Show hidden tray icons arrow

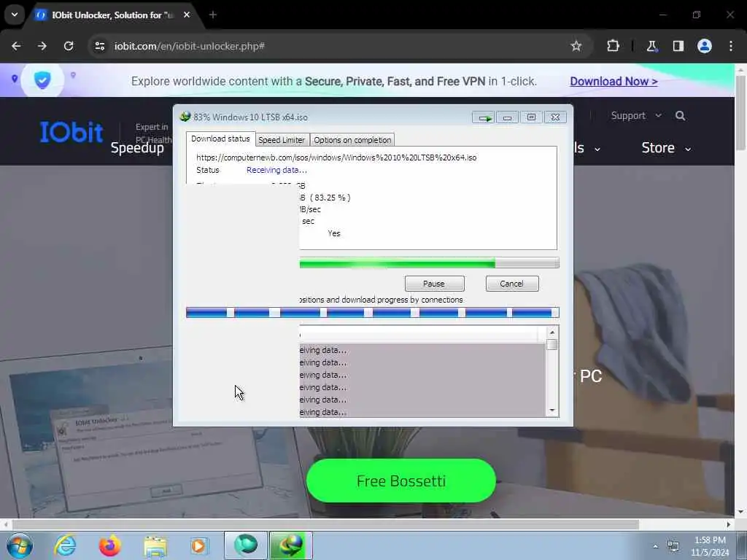(x=656, y=546)
